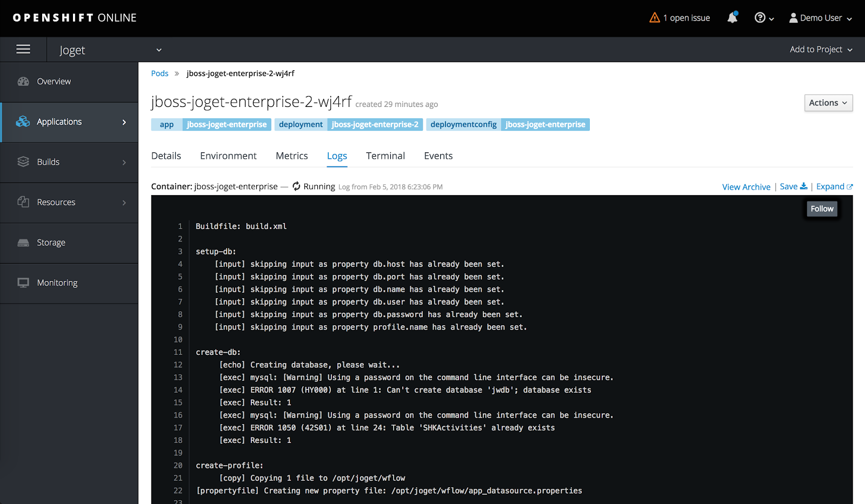Click the 'Copying 1 file' log line
The width and height of the screenshot is (865, 504).
coord(312,478)
